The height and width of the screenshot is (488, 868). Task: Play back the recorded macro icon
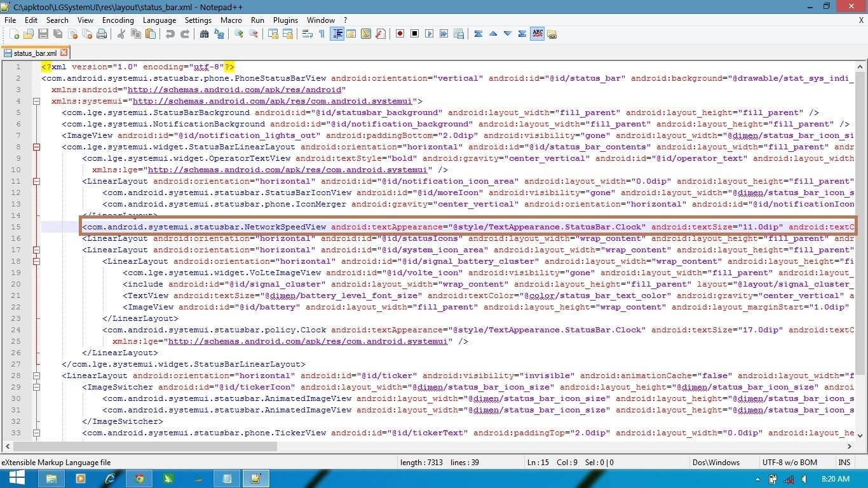430,34
